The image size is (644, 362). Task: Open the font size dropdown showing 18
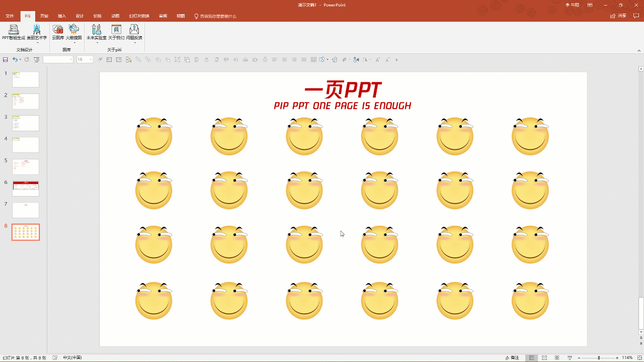pyautogui.click(x=91, y=59)
